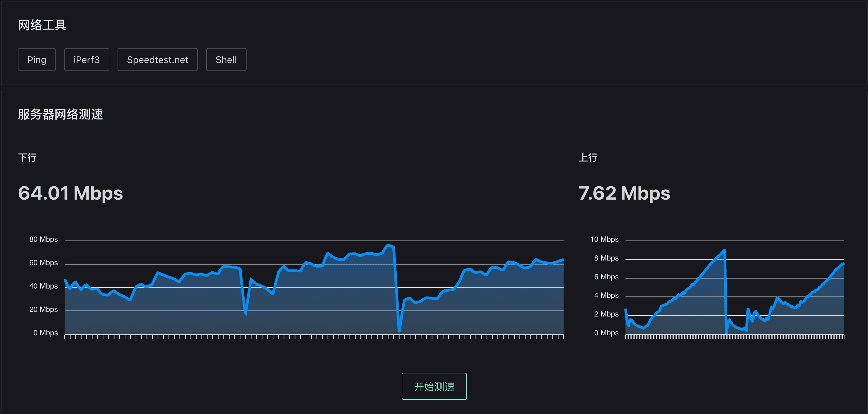This screenshot has height=414, width=868.
Task: Click the sharp peak in upload chart
Action: click(724, 250)
